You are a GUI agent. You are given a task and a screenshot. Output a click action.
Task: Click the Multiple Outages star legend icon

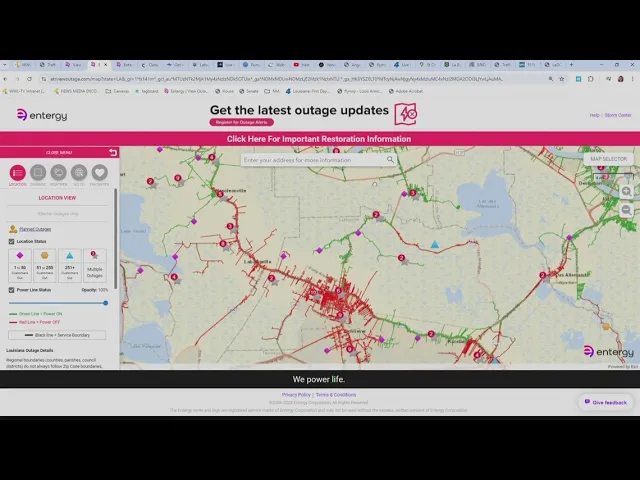pos(94,256)
